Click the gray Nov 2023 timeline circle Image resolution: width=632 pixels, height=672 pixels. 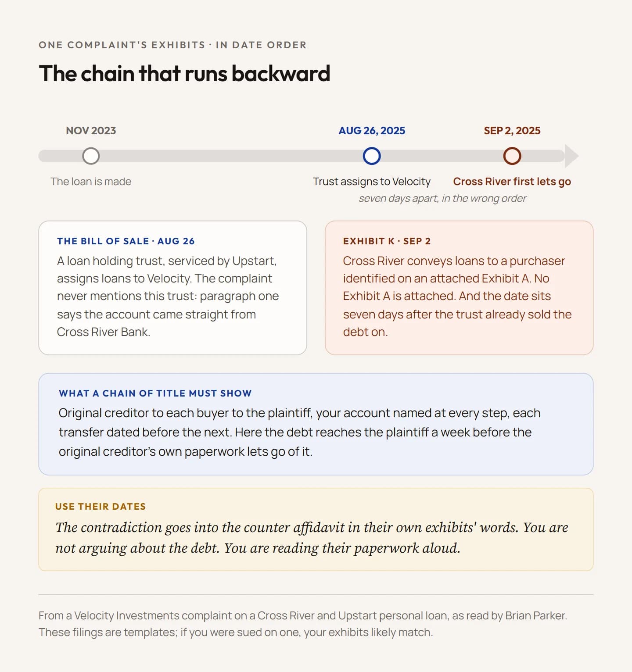tap(91, 156)
